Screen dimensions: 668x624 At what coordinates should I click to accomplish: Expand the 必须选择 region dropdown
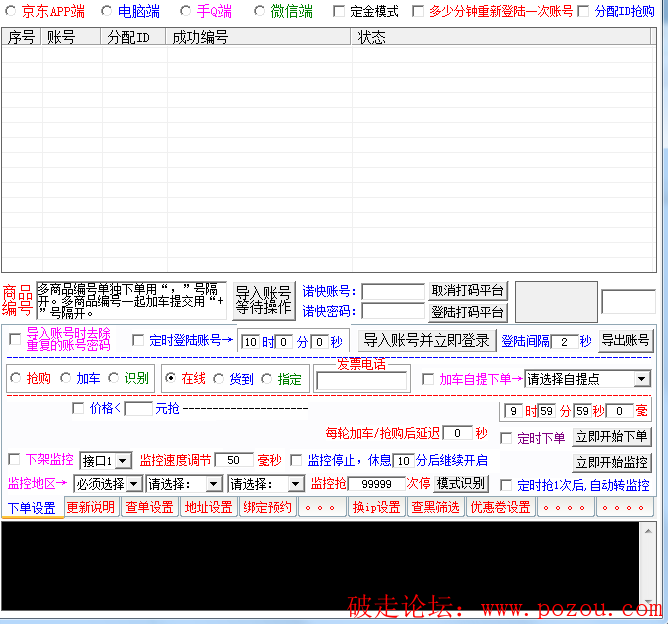pos(107,484)
